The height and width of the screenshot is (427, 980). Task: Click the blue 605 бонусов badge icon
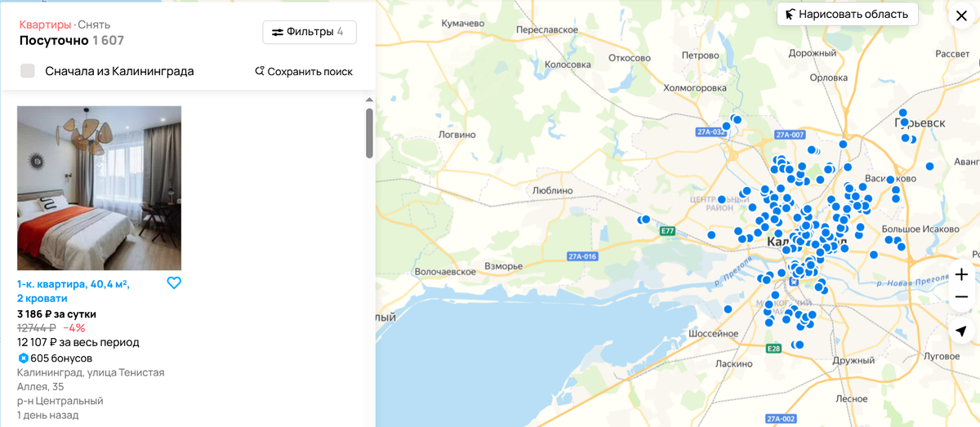(x=23, y=358)
